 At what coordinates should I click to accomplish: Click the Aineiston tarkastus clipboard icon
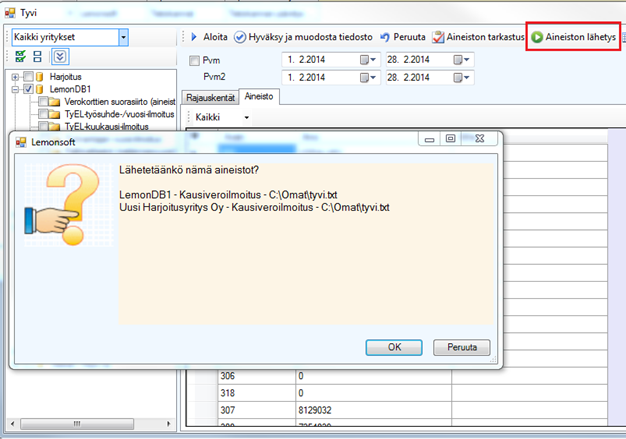[438, 37]
